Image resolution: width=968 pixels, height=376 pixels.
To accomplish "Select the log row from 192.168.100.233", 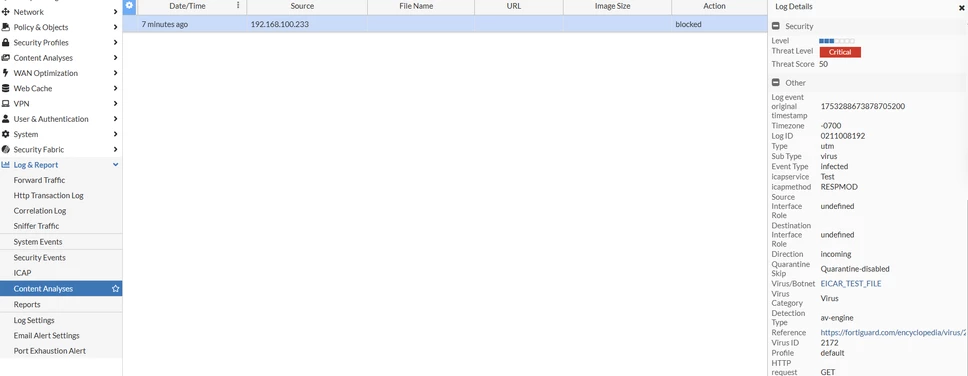I will pyautogui.click(x=444, y=24).
